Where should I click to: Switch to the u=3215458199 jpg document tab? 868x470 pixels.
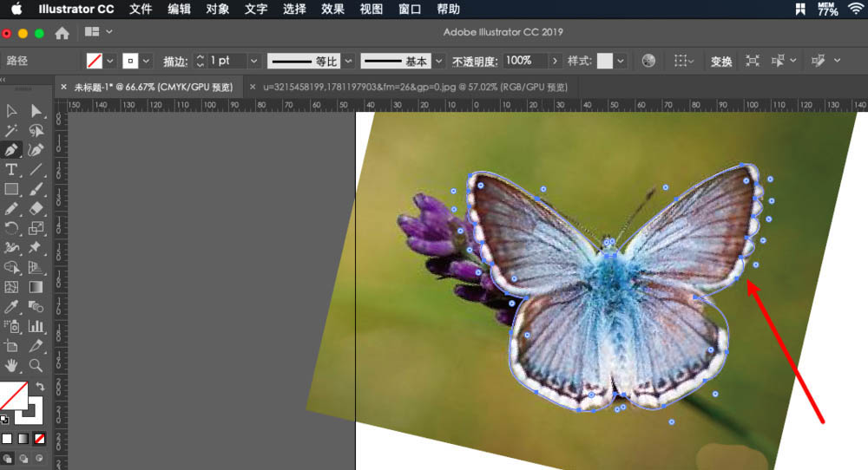(415, 87)
